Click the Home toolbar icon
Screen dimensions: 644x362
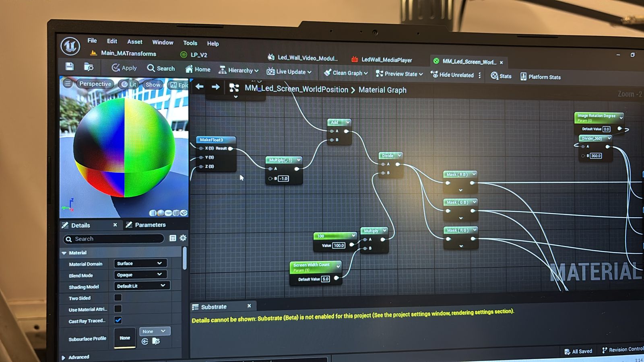pyautogui.click(x=198, y=69)
